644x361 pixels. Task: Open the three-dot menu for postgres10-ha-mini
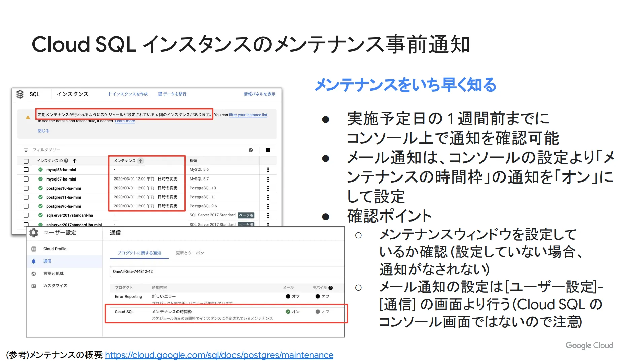[x=268, y=188]
